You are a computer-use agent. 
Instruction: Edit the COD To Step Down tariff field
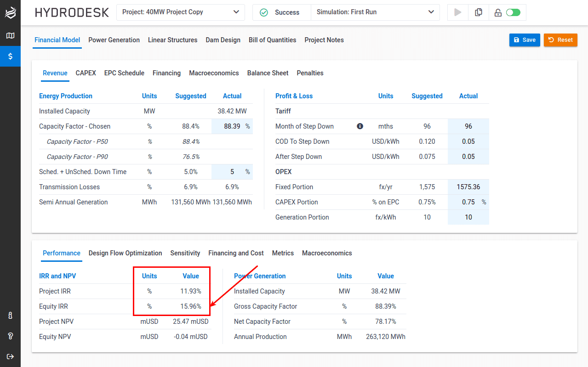pos(468,141)
